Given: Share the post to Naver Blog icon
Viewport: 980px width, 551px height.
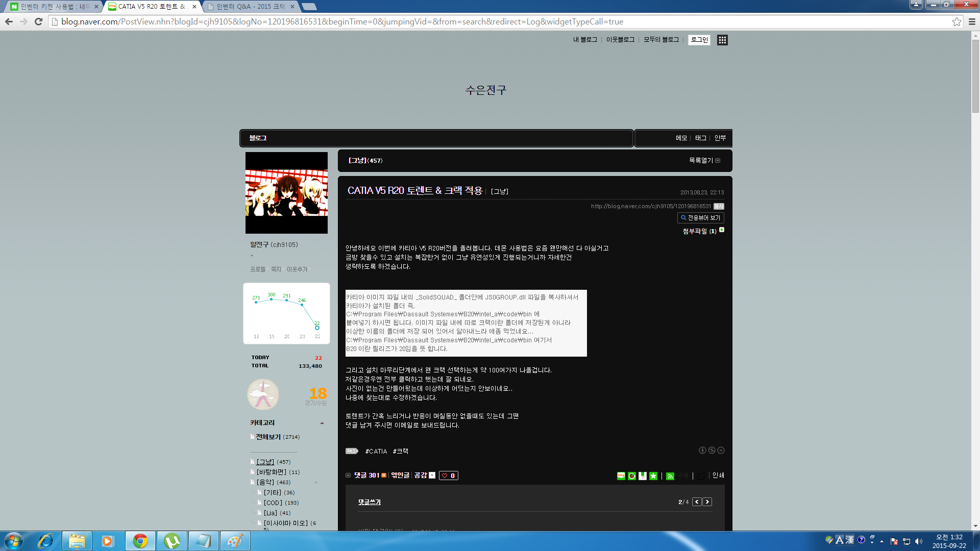Looking at the screenshot, I should coord(621,475).
